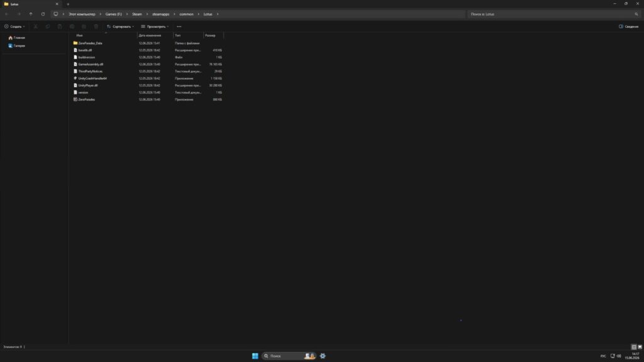Refresh the Lotus folder view
This screenshot has width=644, height=362.
coord(43,14)
